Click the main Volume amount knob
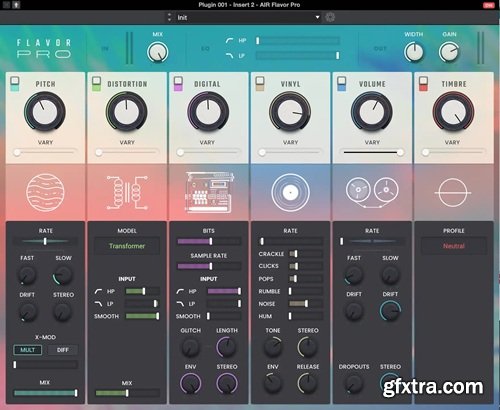 coord(372,112)
